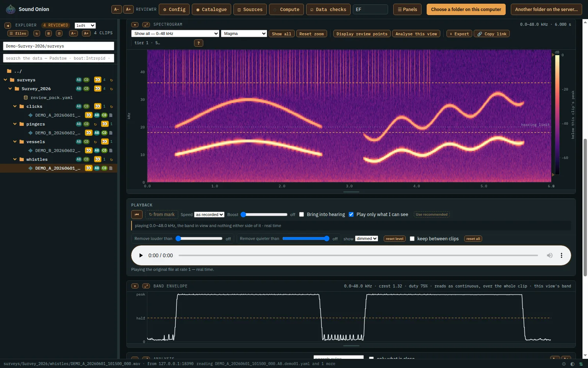This screenshot has height=368, width=588.
Task: Increase interface text size with top A+ button
Action: [x=128, y=9]
